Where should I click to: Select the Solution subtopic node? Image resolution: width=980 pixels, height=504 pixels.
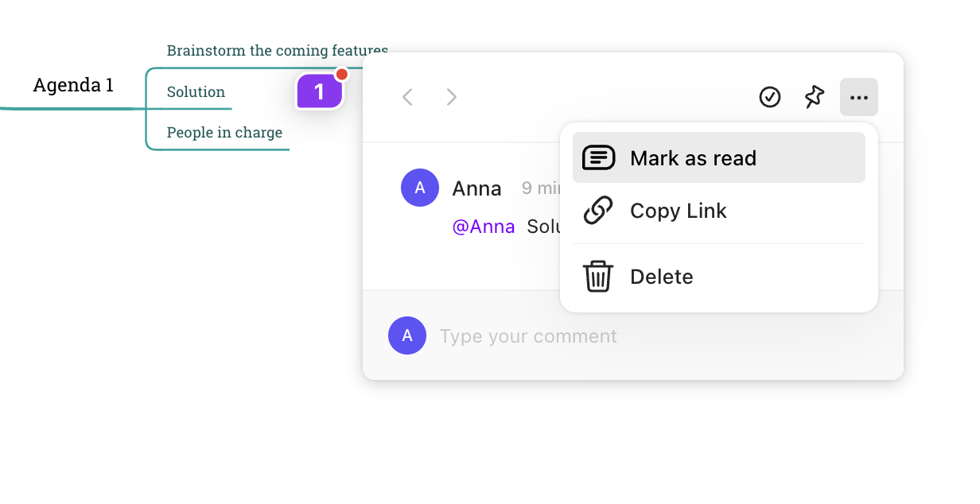(x=196, y=91)
